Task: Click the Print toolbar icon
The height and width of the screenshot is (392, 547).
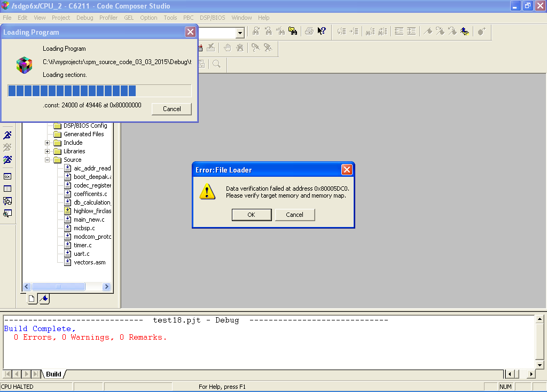Action: pyautogui.click(x=309, y=32)
